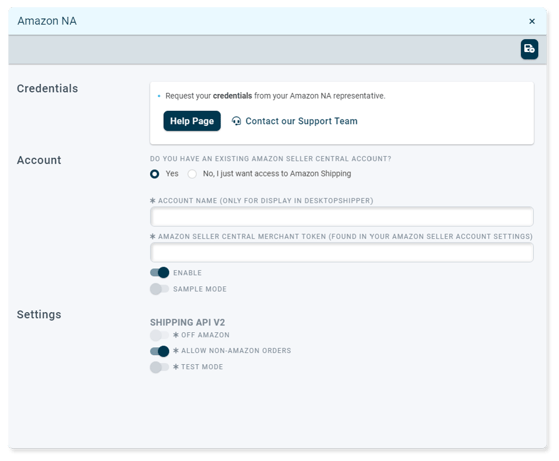Click the Settings section label
Screen dimensions: 559x461
pyautogui.click(x=39, y=314)
